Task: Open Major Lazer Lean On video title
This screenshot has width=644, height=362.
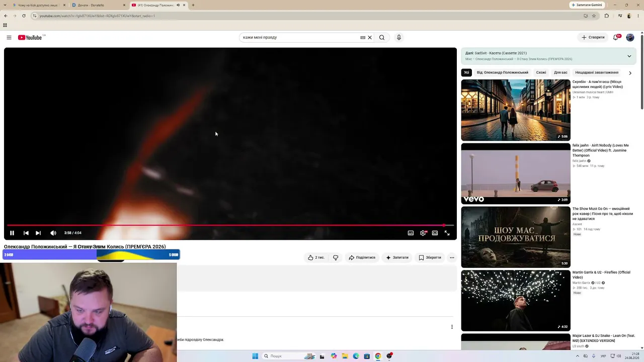Action: tap(604, 338)
